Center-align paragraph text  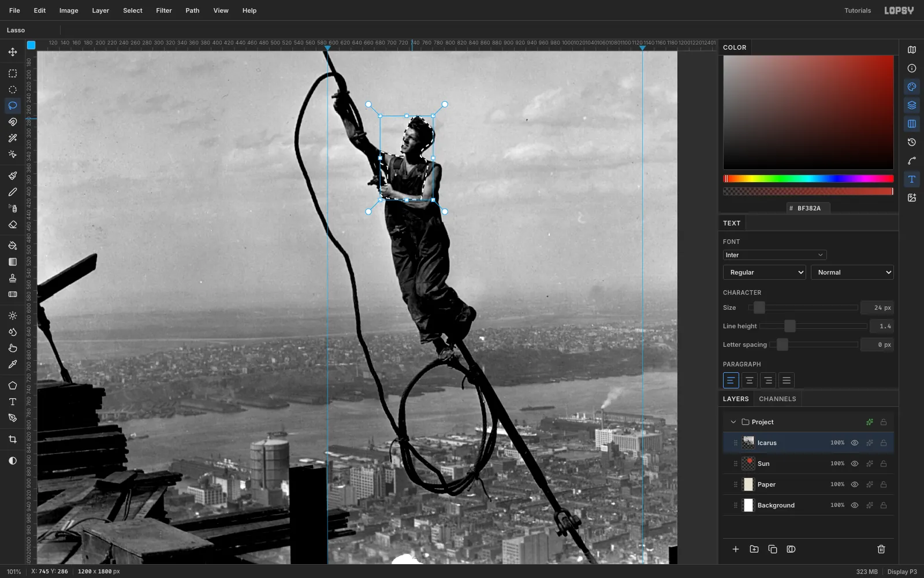coord(749,380)
